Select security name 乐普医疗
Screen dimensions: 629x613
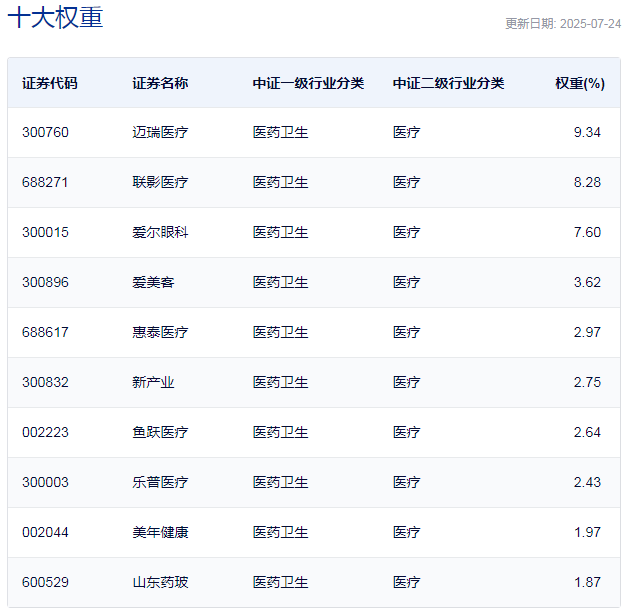[x=160, y=482]
